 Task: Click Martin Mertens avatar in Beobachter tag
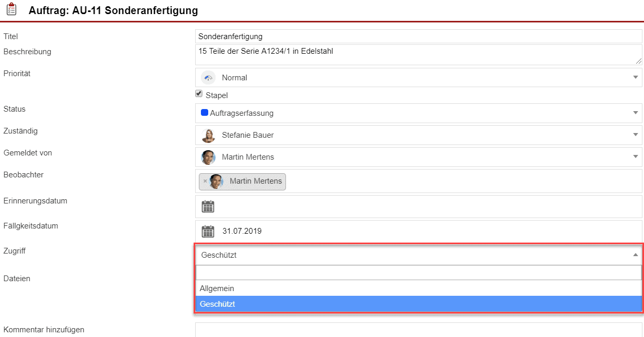[x=216, y=181]
